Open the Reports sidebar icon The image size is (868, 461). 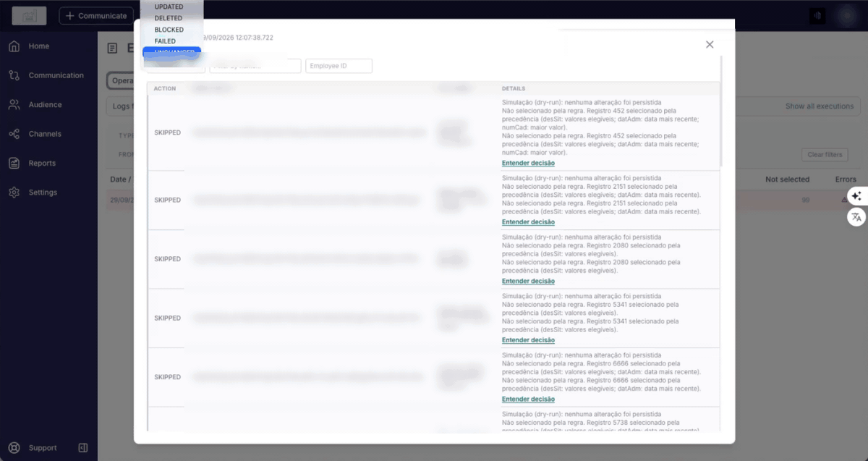(14, 164)
